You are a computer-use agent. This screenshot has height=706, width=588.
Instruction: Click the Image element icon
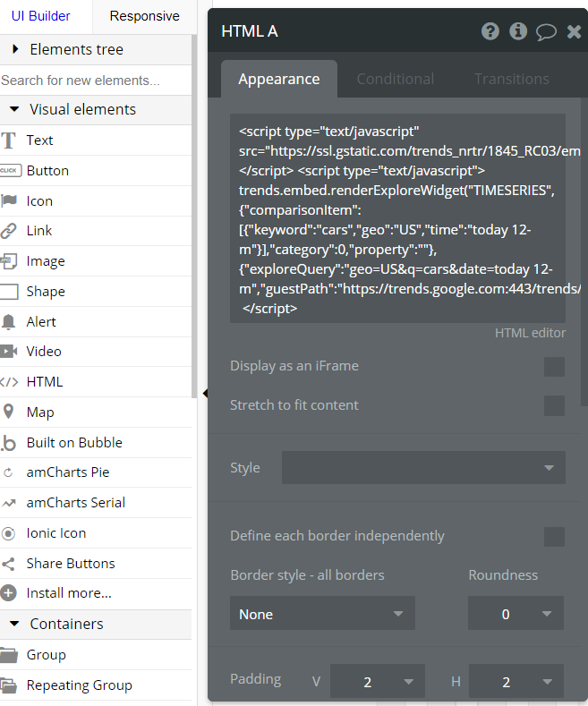click(x=9, y=261)
